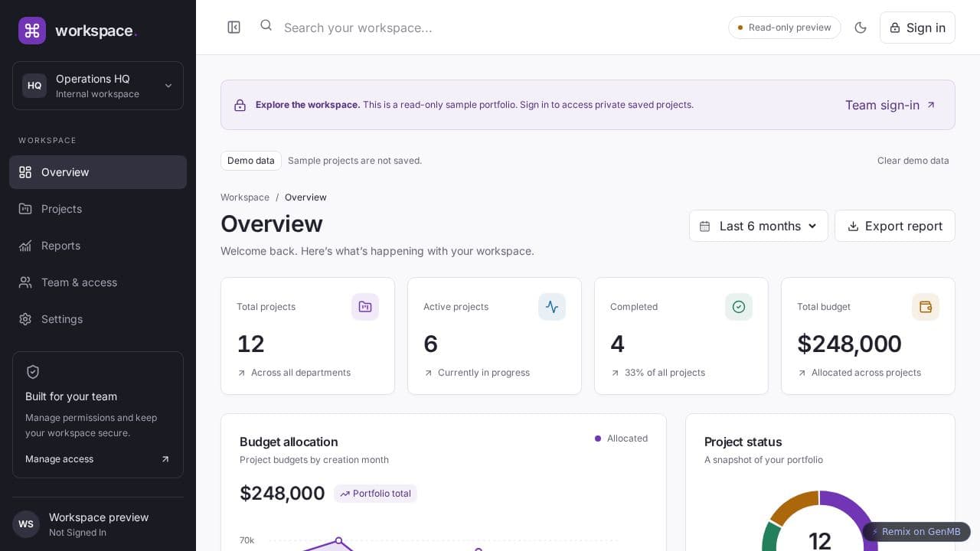The height and width of the screenshot is (551, 980).
Task: Collapse the sidebar panel toggle icon
Action: point(234,28)
